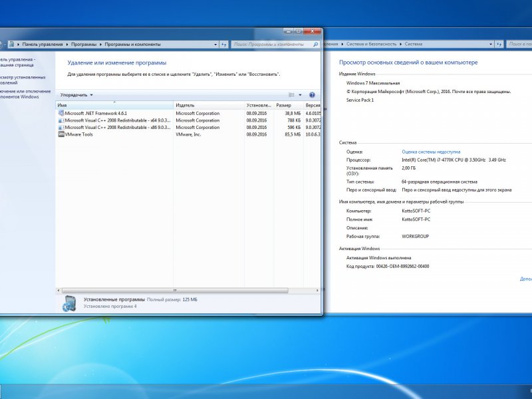
Task: Click the installed programs icon in the details pane
Action: coord(70,303)
